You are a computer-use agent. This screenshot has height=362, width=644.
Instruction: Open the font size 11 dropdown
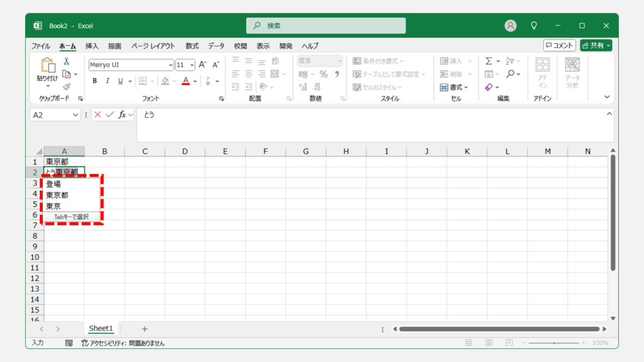(x=192, y=65)
